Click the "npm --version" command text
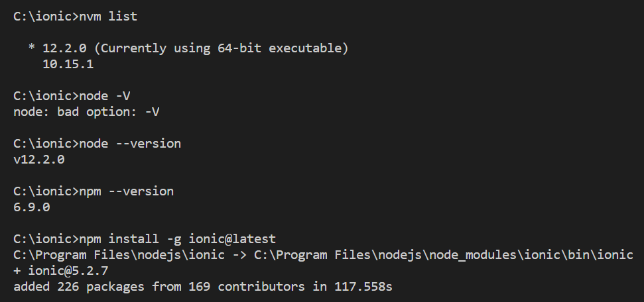The width and height of the screenshot is (644, 302). point(126,191)
